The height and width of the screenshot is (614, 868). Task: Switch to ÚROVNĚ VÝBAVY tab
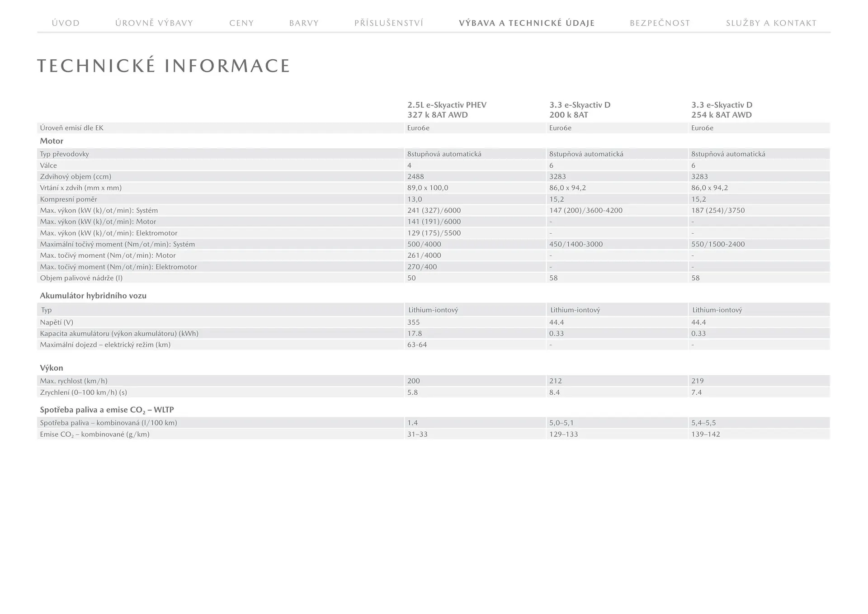(154, 23)
